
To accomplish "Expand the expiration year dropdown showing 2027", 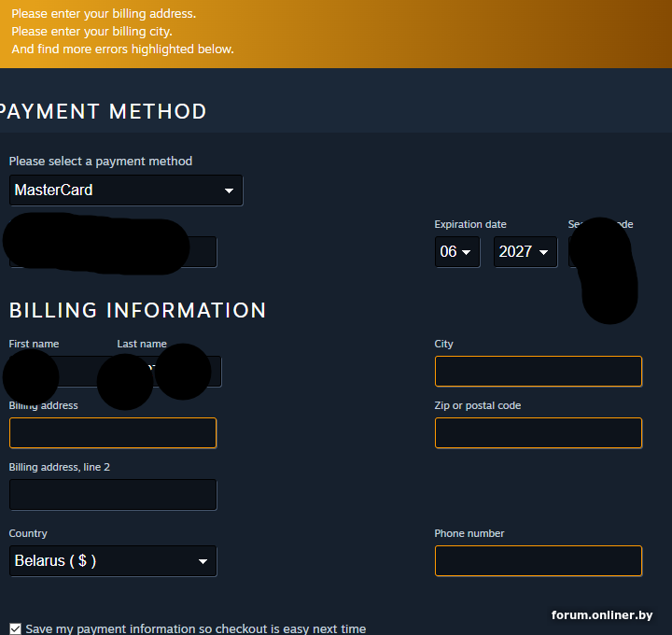I will click(525, 252).
